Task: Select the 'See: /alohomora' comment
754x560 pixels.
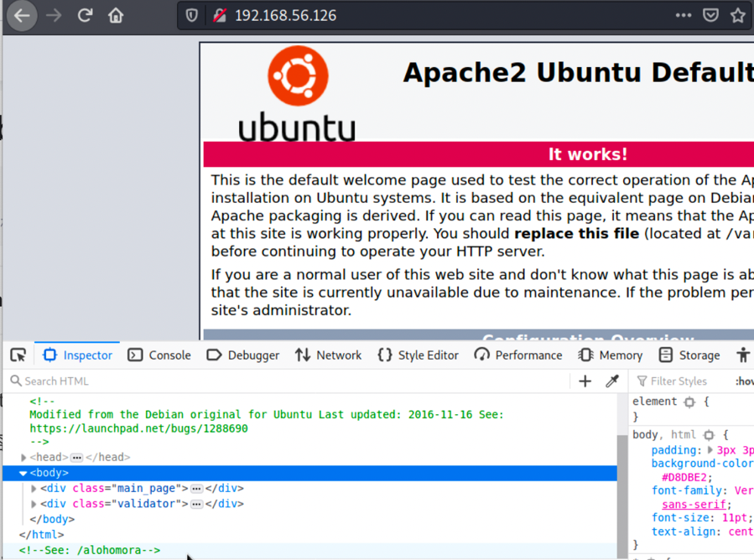Action: click(90, 551)
